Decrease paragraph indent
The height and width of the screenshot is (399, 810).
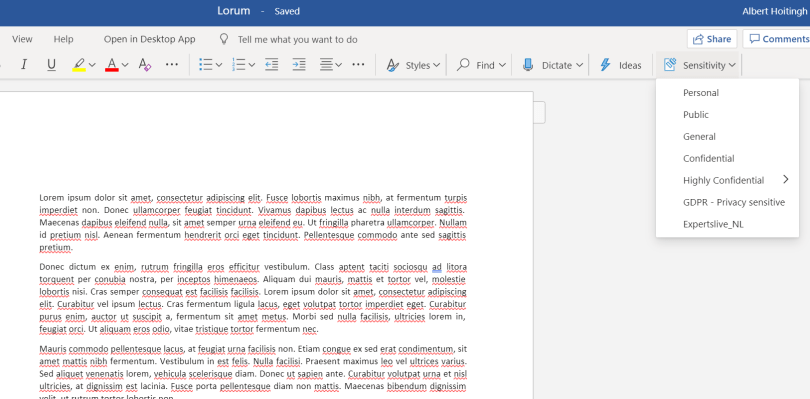pos(272,65)
